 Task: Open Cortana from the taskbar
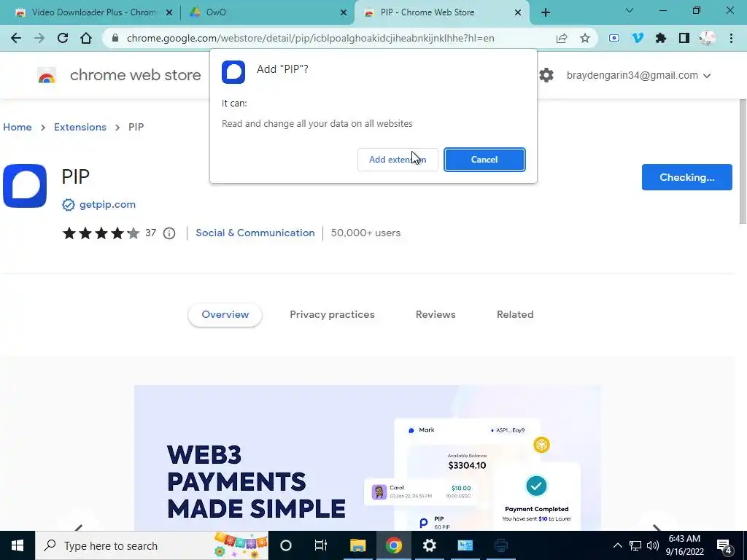(286, 545)
